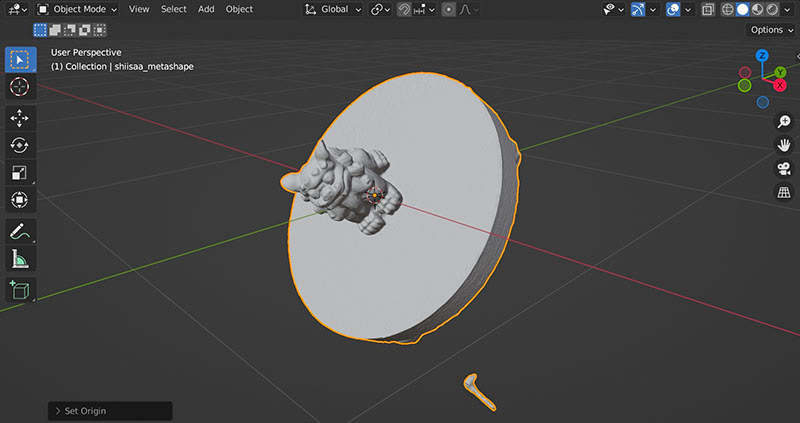Screen dimensions: 800x423
Task: Choose the intersect-selection mode icon
Action: click(99, 30)
